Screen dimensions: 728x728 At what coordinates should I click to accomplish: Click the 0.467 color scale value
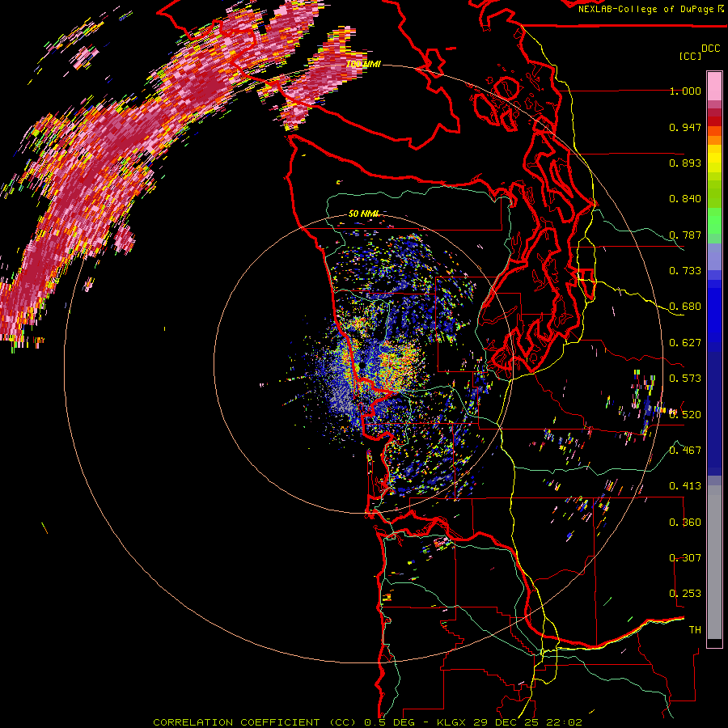pos(685,451)
